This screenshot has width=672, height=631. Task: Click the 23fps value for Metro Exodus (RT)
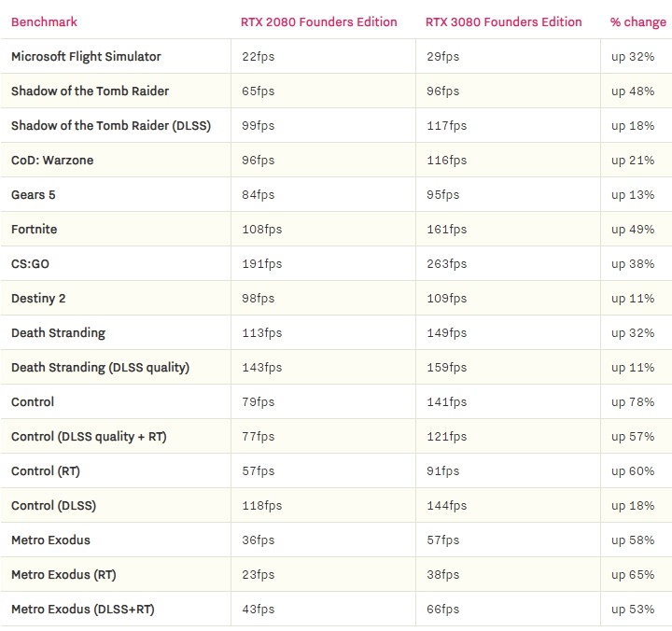(x=258, y=574)
